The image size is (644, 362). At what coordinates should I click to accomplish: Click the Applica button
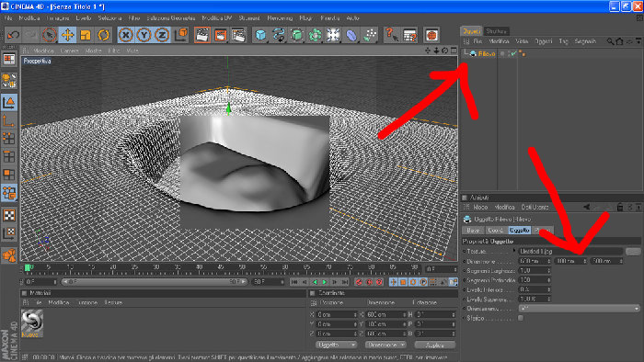[435, 345]
